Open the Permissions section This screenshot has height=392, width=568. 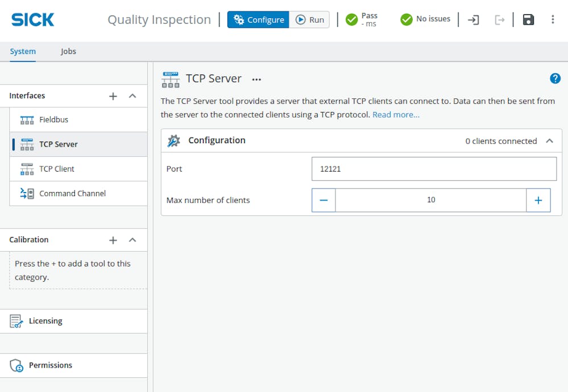click(73, 365)
